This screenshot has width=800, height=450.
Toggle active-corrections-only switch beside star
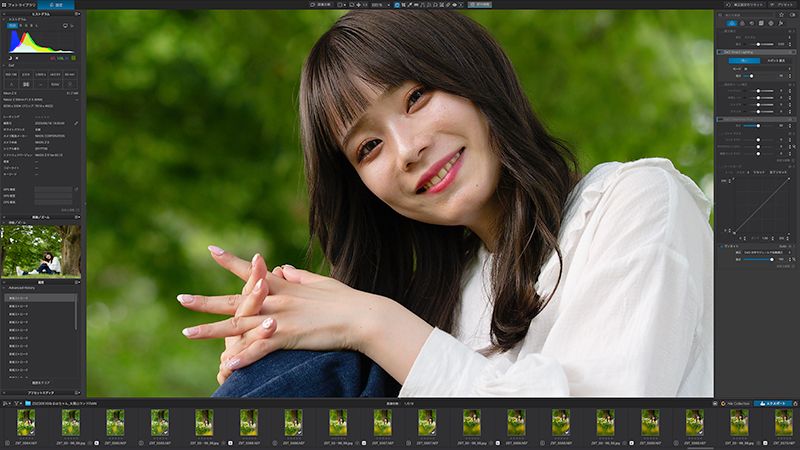pos(792,15)
